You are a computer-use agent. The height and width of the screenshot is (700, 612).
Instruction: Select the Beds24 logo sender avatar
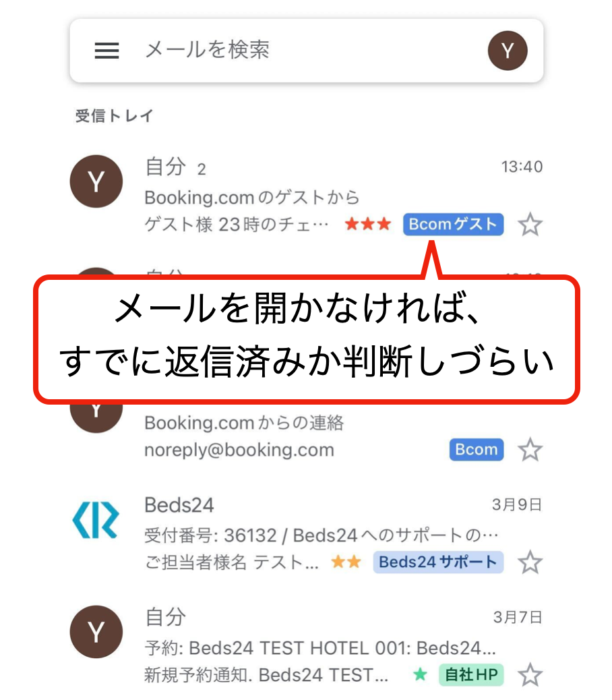click(96, 520)
